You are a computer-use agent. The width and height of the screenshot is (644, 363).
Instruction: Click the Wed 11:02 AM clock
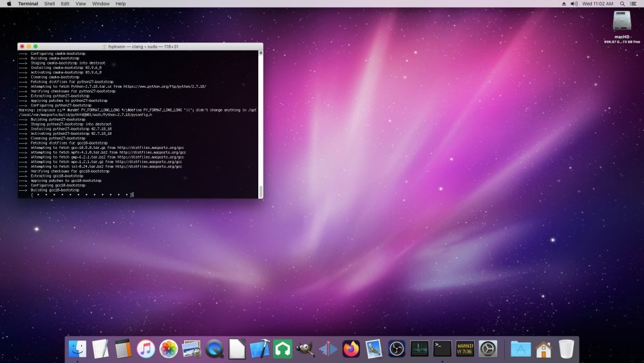coord(598,4)
